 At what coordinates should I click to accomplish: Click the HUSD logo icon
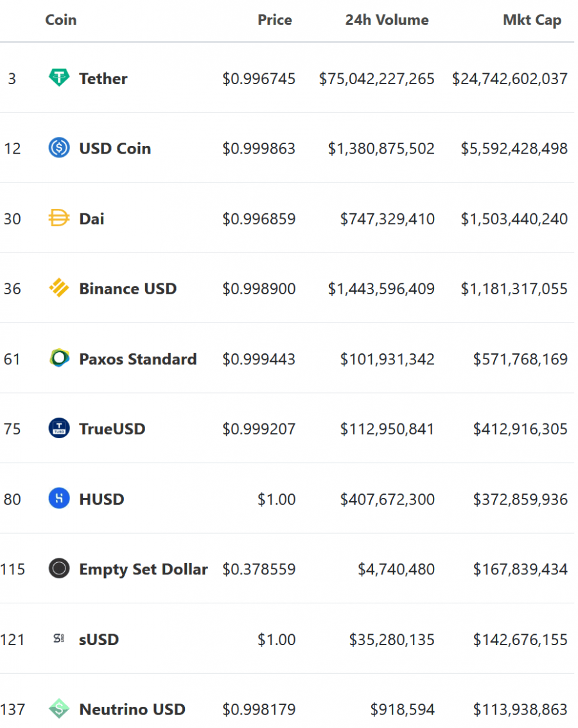coord(59,499)
